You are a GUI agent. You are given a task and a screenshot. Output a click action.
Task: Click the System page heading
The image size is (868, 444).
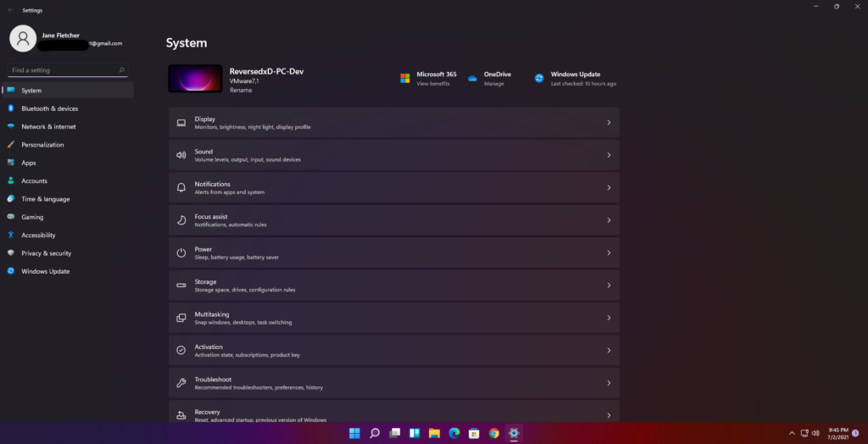[186, 42]
